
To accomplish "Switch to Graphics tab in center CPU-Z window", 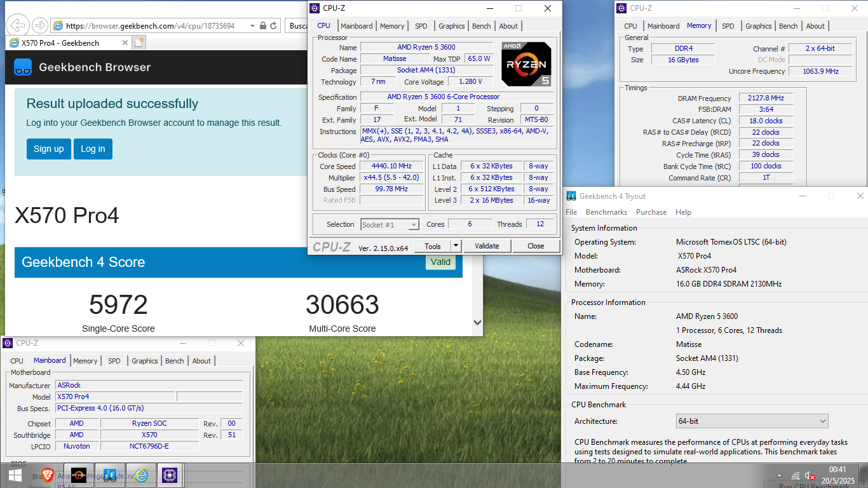I will coord(452,26).
